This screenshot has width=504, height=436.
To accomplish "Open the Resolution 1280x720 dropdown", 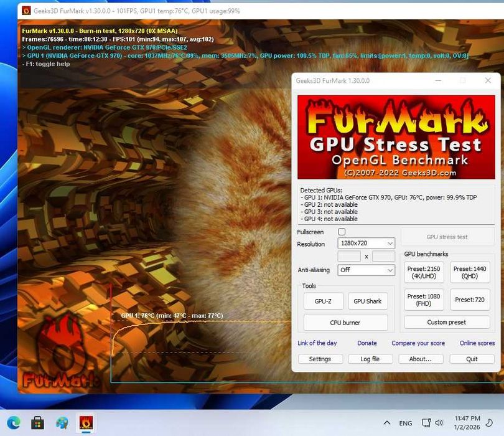I will [366, 244].
